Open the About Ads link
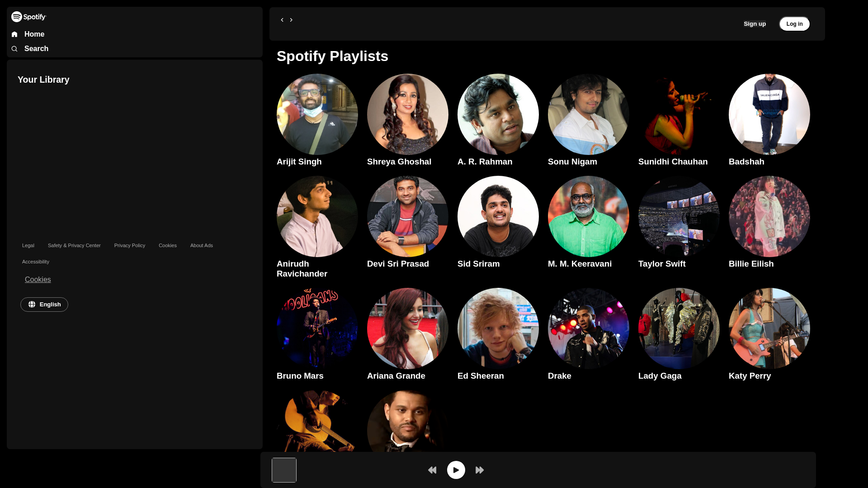Image resolution: width=868 pixels, height=488 pixels. [x=202, y=246]
